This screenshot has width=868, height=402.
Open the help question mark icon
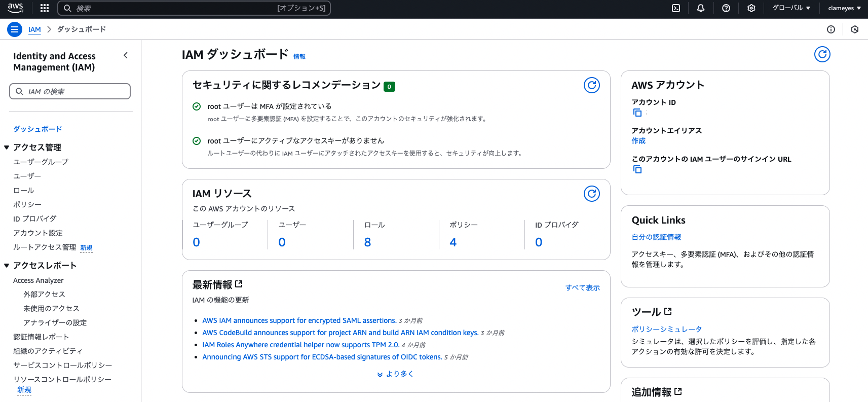(x=726, y=8)
